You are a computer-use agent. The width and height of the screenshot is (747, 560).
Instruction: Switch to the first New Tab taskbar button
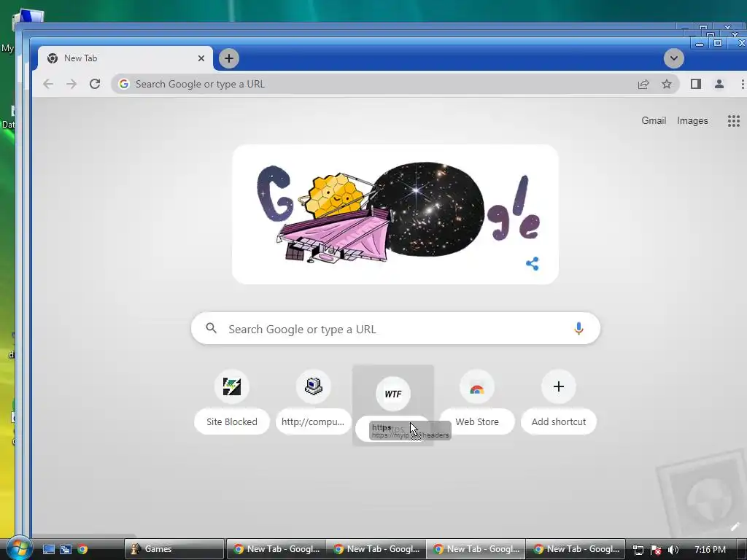(x=276, y=549)
